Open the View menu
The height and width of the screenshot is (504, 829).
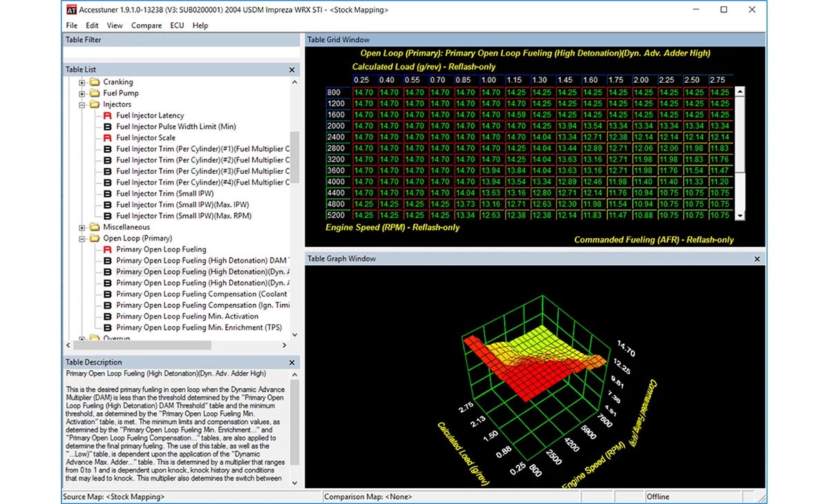(x=115, y=26)
